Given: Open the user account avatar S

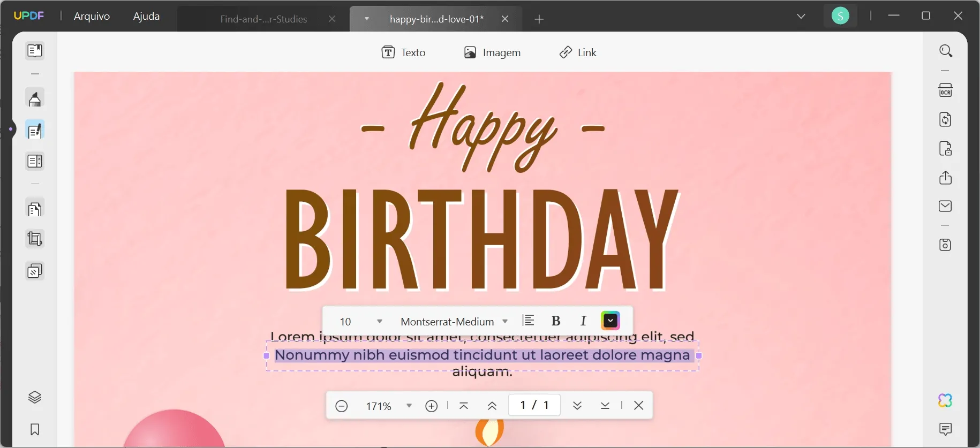Looking at the screenshot, I should [840, 16].
